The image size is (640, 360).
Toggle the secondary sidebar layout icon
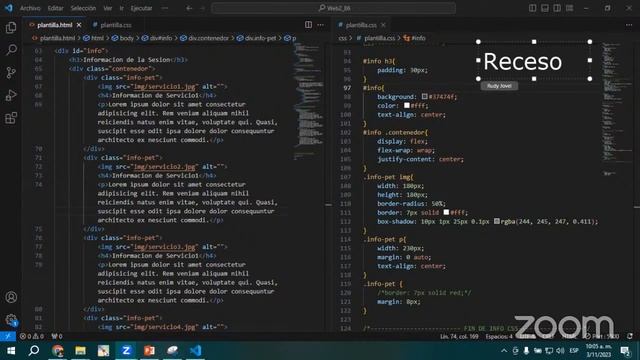tap(557, 8)
